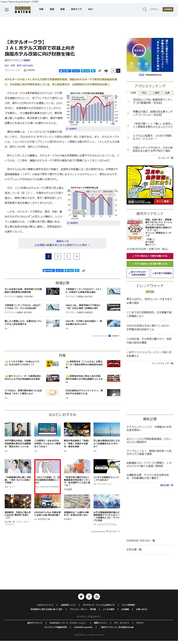Open the 連載 menu item
The image size is (178, 644).
[52, 9]
